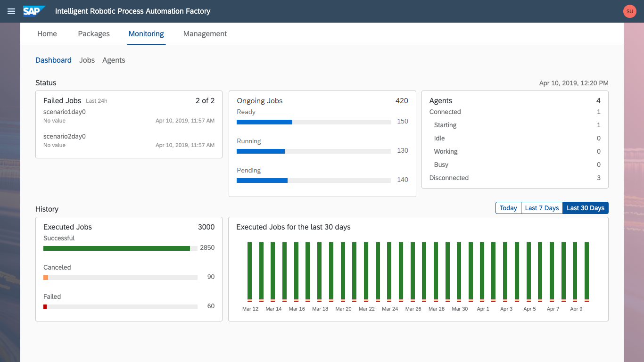Viewport: 644px width, 362px height.
Task: Click the Status section heading
Action: point(46,83)
